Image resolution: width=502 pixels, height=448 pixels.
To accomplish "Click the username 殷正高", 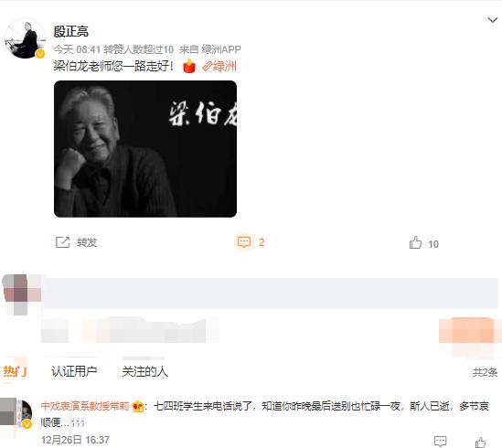I will tap(70, 31).
